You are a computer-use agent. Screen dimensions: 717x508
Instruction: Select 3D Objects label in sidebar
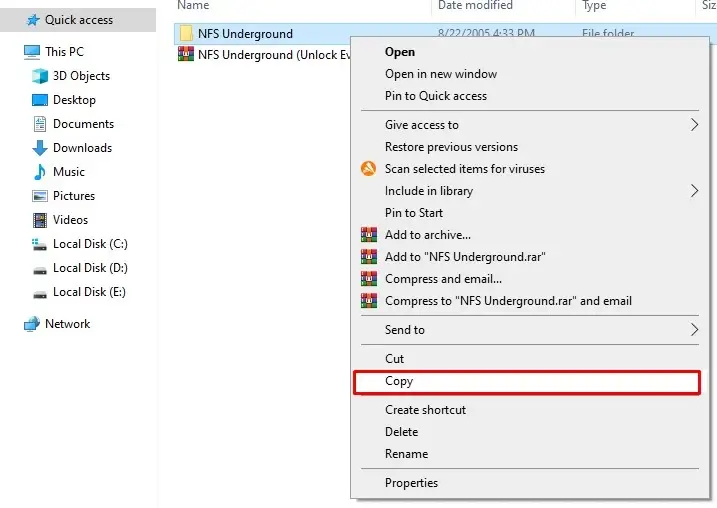coord(81,76)
